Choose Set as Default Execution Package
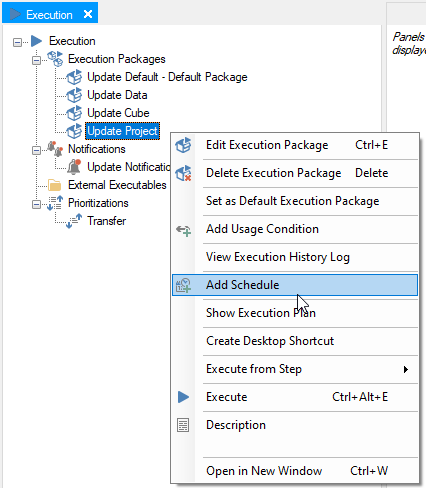The height and width of the screenshot is (488, 426). coord(292,201)
